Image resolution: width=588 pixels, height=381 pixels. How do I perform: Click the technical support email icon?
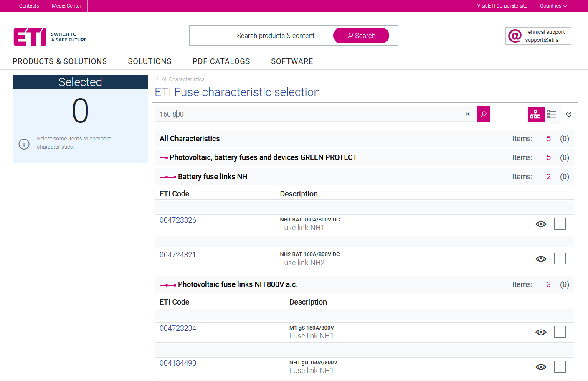514,36
